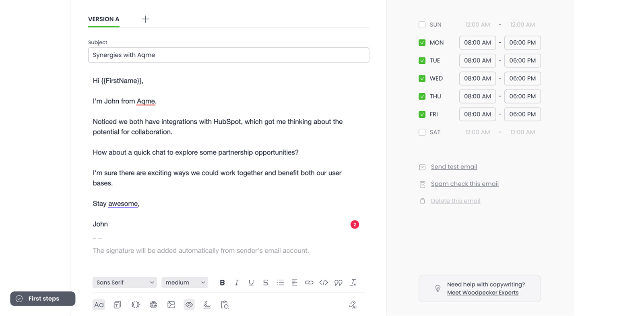The image size is (644, 316).
Task: Click the Subject input field
Action: tap(229, 55)
